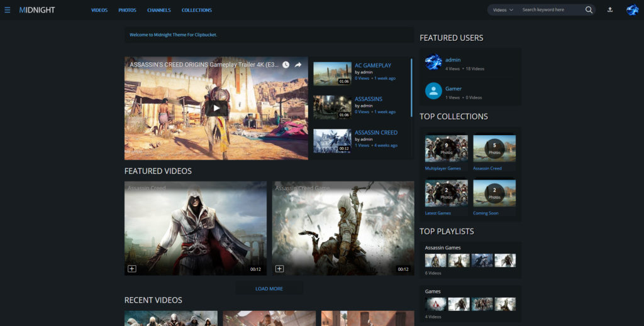Screen dimensions: 644x326
Task: Play the Assassin's Creed Origins trailer
Action: click(x=216, y=109)
